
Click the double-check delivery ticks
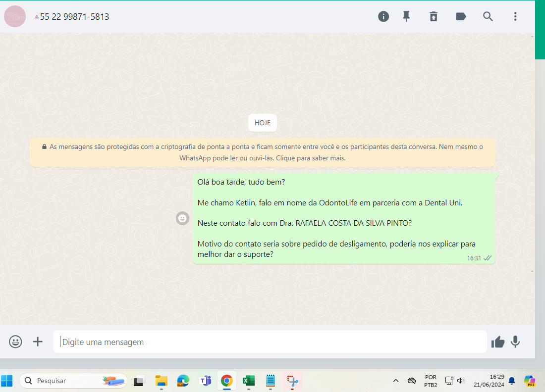488,258
